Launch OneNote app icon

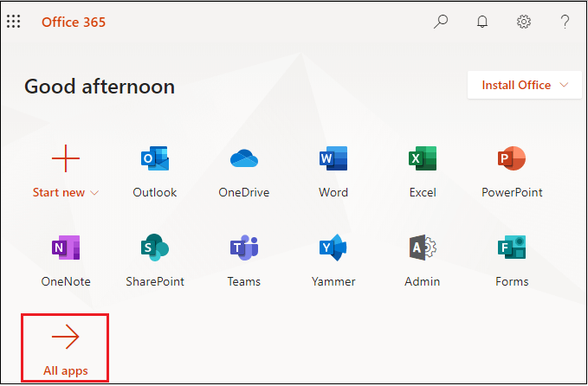pos(66,248)
